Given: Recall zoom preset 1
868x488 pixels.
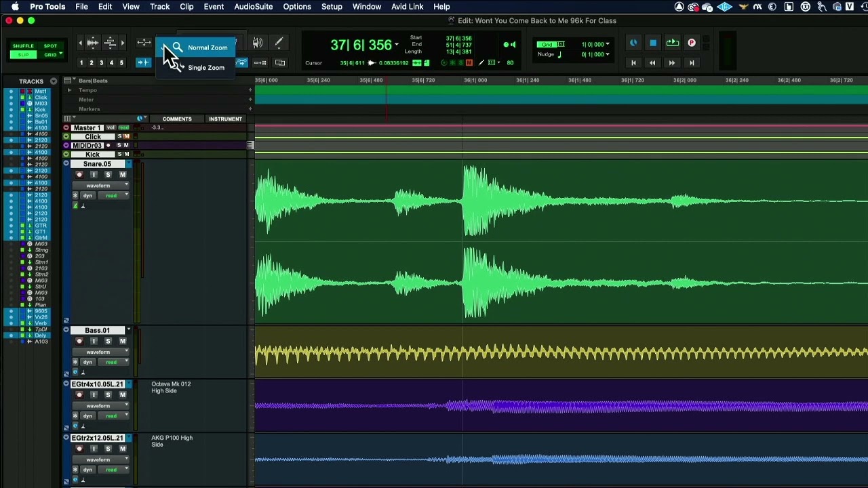Looking at the screenshot, I should 81,63.
